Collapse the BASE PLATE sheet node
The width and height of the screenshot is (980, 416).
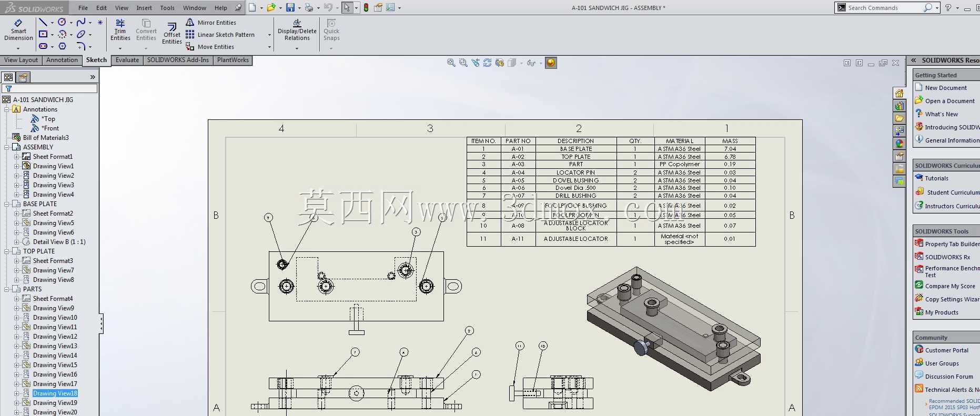(x=7, y=204)
